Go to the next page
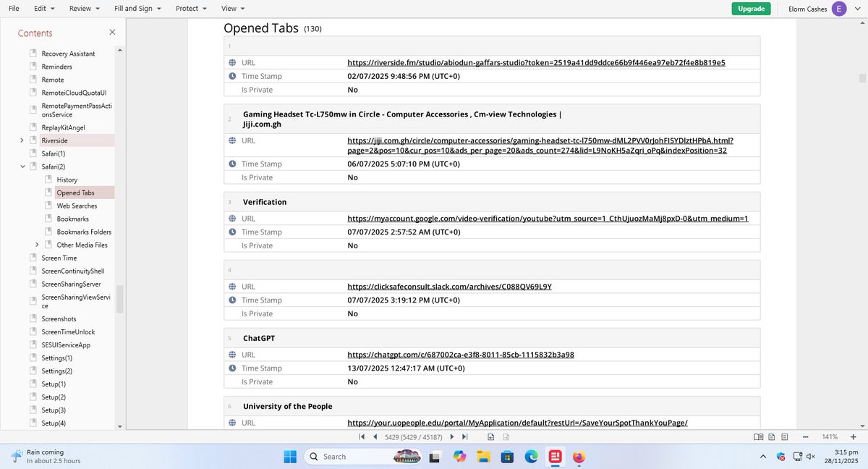Image resolution: width=868 pixels, height=469 pixels. tap(452, 436)
